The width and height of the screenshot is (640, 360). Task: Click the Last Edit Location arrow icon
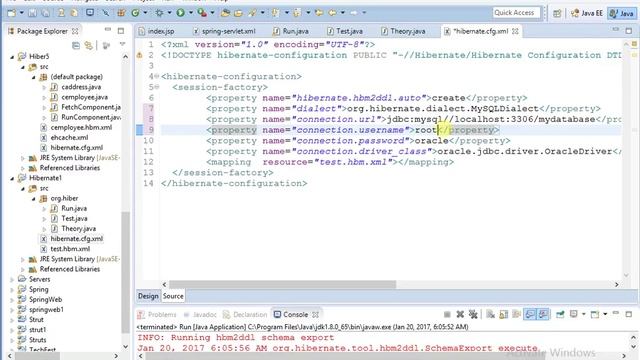[319, 13]
